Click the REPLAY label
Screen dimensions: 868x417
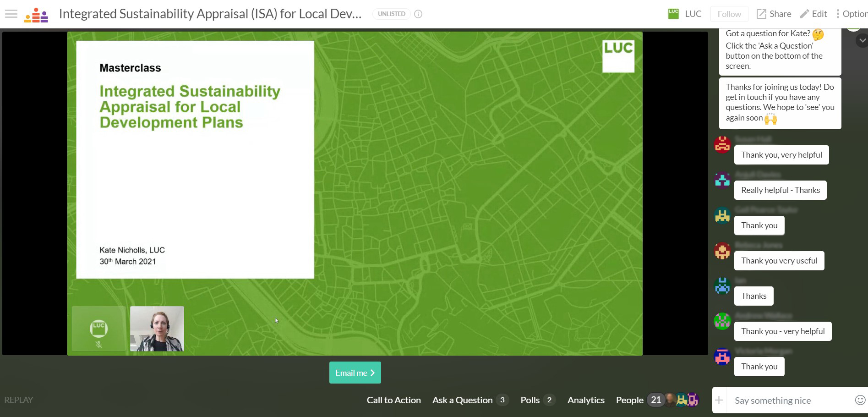(x=19, y=400)
